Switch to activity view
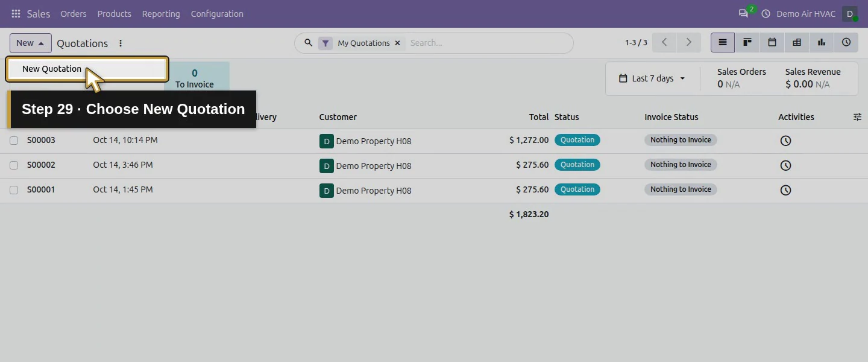This screenshot has height=362, width=868. coord(846,43)
